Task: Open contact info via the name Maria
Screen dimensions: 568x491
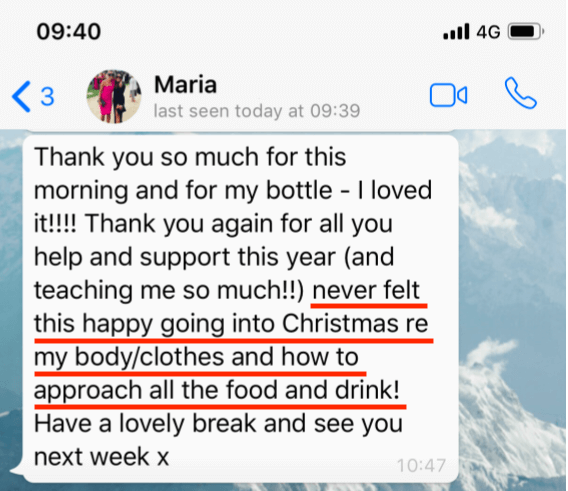Action: (185, 84)
